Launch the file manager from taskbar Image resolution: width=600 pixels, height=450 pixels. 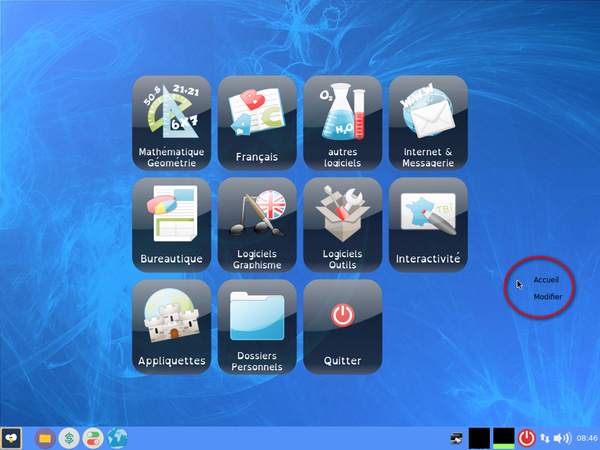pos(45,438)
